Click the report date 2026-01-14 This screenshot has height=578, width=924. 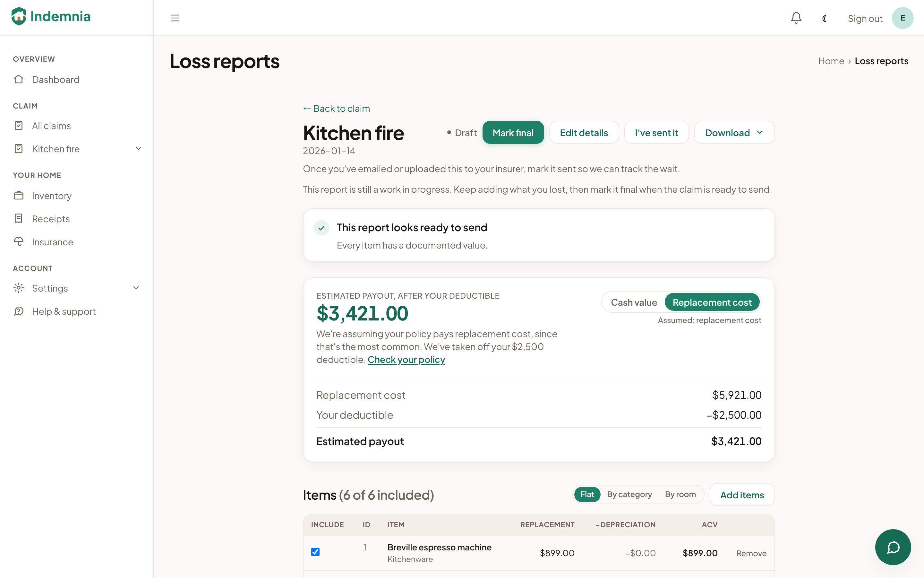point(329,151)
